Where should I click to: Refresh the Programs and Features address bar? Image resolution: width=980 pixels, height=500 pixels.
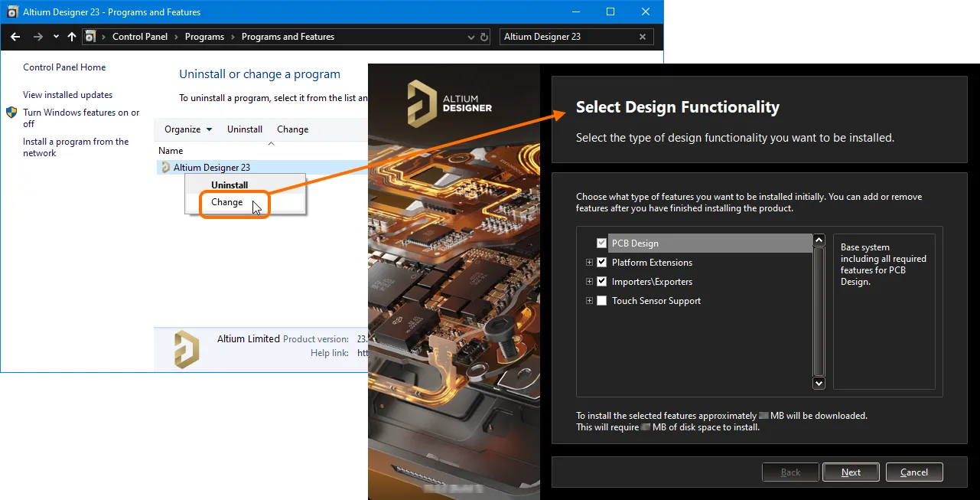484,37
